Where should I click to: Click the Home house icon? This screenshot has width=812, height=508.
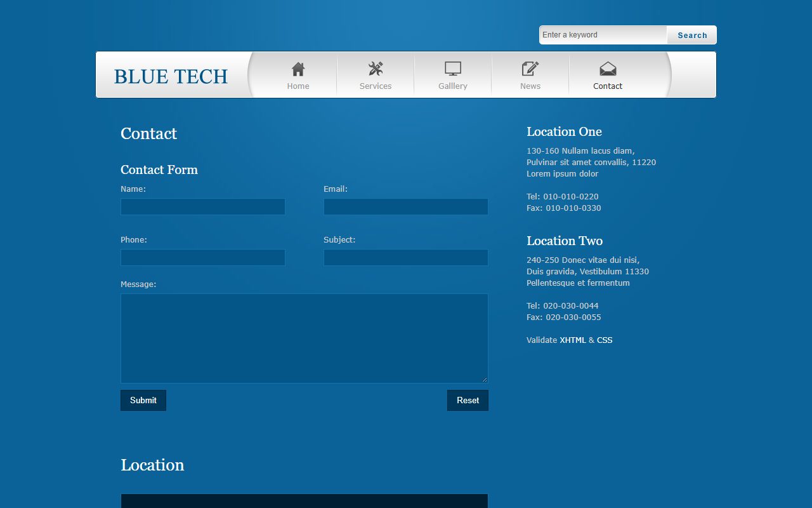[x=298, y=69]
